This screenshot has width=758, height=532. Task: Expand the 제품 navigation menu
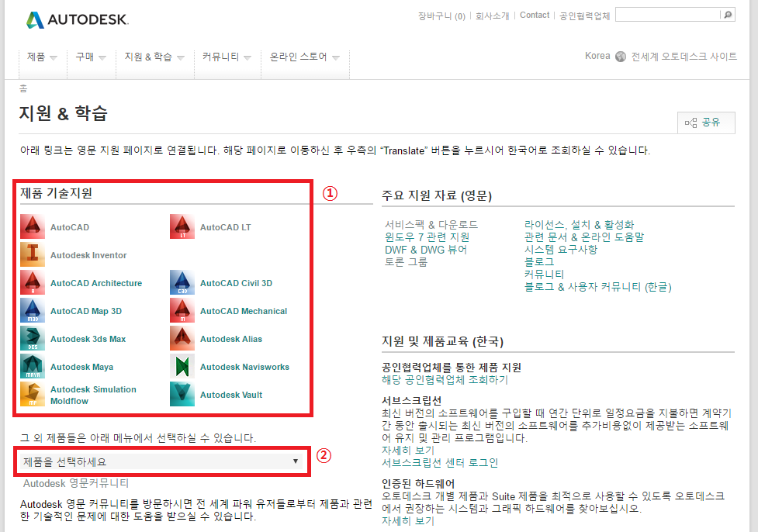coord(42,57)
